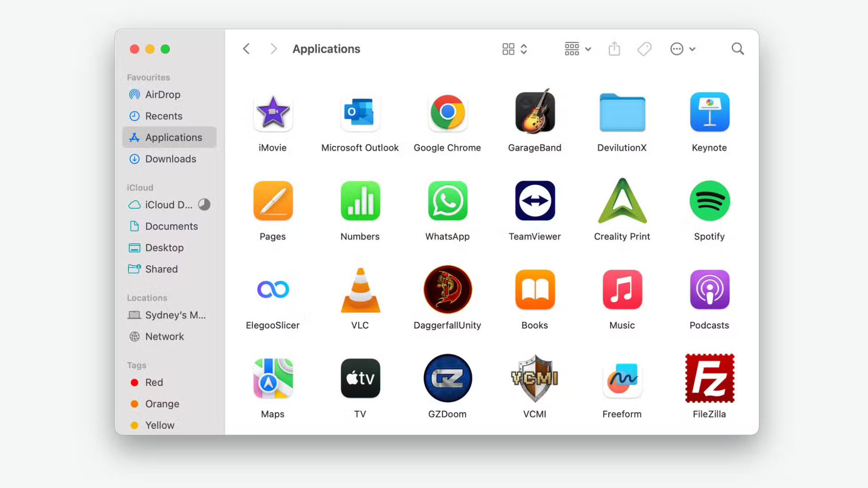Select the iMovie app icon

point(273,112)
